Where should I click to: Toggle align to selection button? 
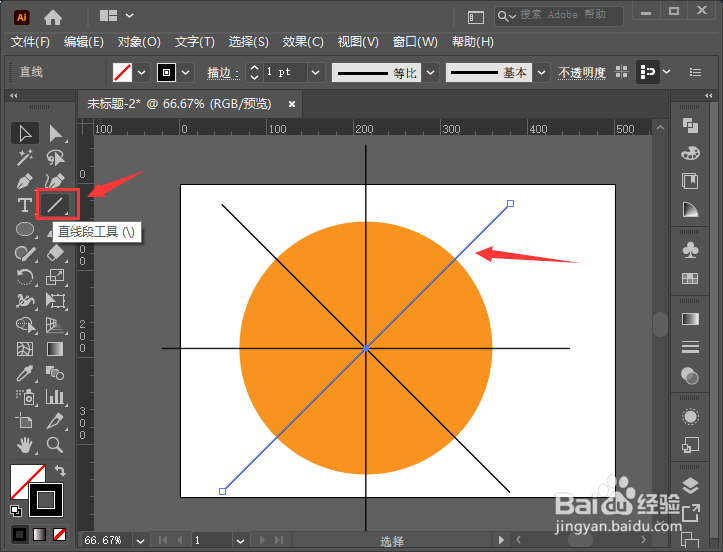tap(647, 72)
